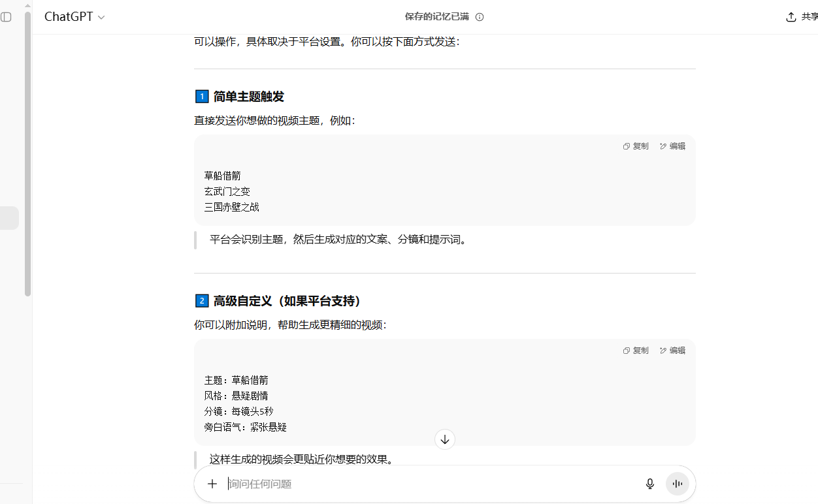Viewport: 818px width, 504px height.
Task: Click the scroll-to-bottom arrow button
Action: point(445,439)
